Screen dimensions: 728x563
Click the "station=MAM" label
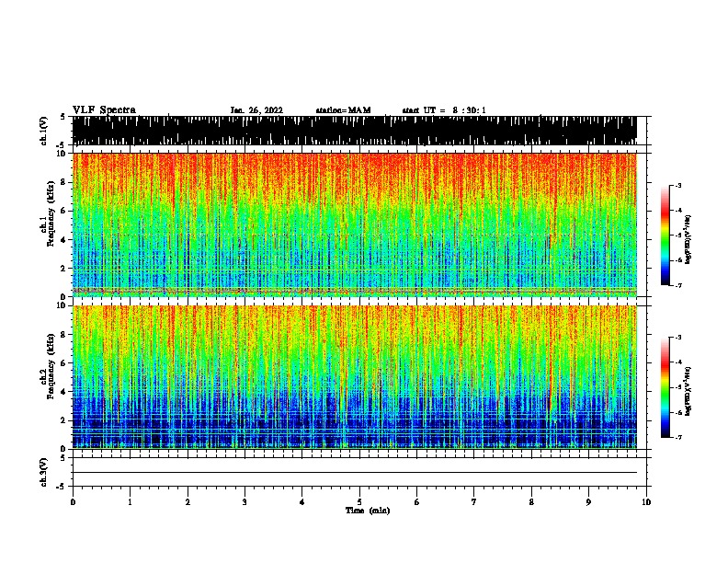343,110
